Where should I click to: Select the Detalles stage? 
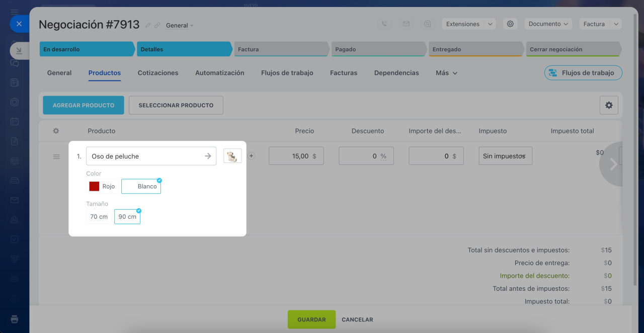click(185, 49)
